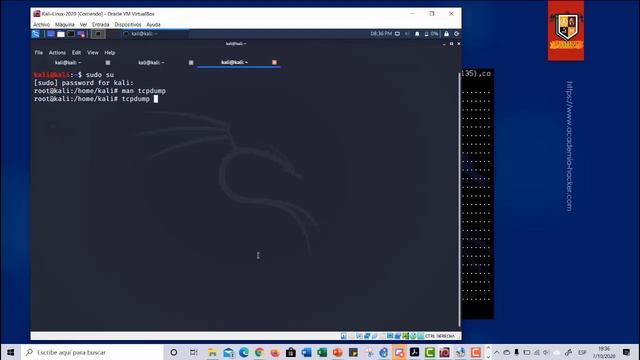The height and width of the screenshot is (360, 640).
Task: Open the Windows taskbar clock and date
Action: point(604,352)
